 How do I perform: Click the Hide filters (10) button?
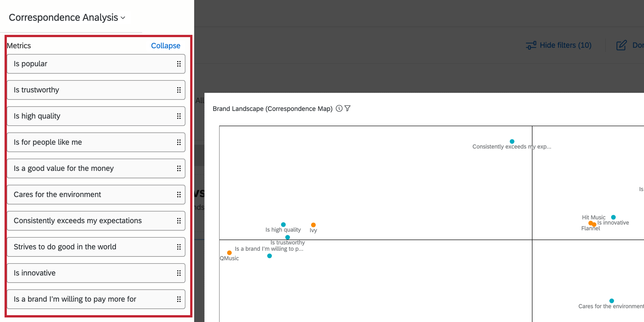click(559, 45)
